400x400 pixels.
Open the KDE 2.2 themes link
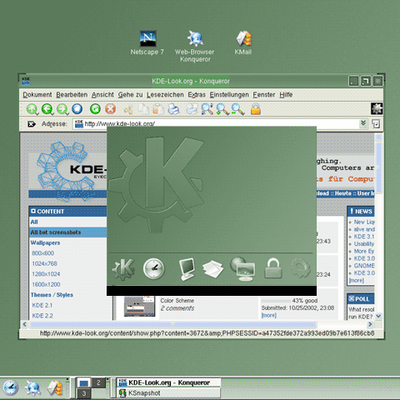[42, 316]
